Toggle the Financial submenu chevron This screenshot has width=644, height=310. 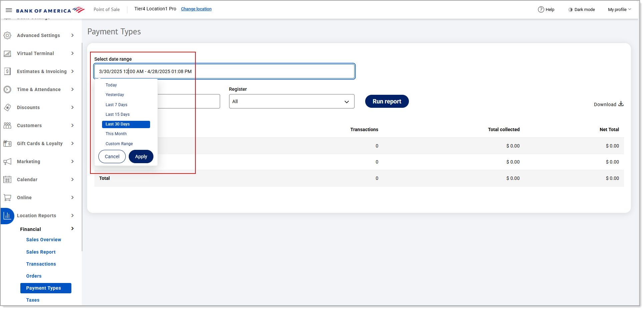pyautogui.click(x=72, y=229)
